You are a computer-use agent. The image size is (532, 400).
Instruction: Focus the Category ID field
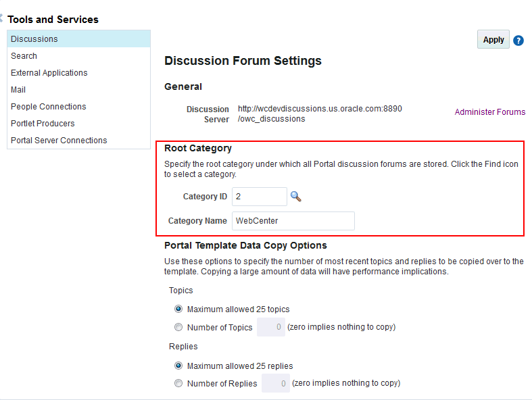[259, 197]
